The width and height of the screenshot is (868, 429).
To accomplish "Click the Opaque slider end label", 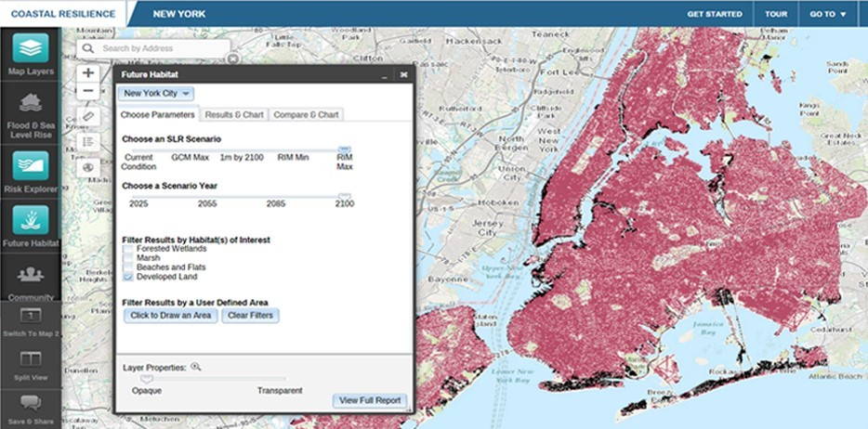I will point(147,391).
